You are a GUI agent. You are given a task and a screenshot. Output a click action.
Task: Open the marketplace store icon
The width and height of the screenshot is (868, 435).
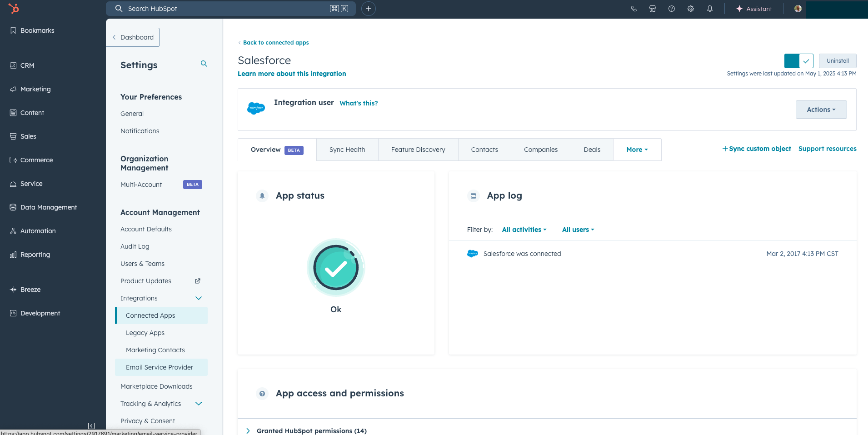[653, 9]
